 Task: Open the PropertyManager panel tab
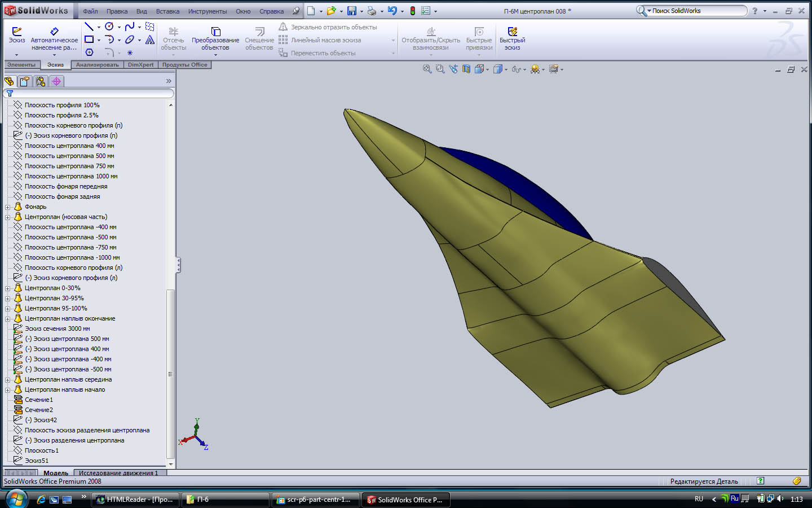pos(25,81)
